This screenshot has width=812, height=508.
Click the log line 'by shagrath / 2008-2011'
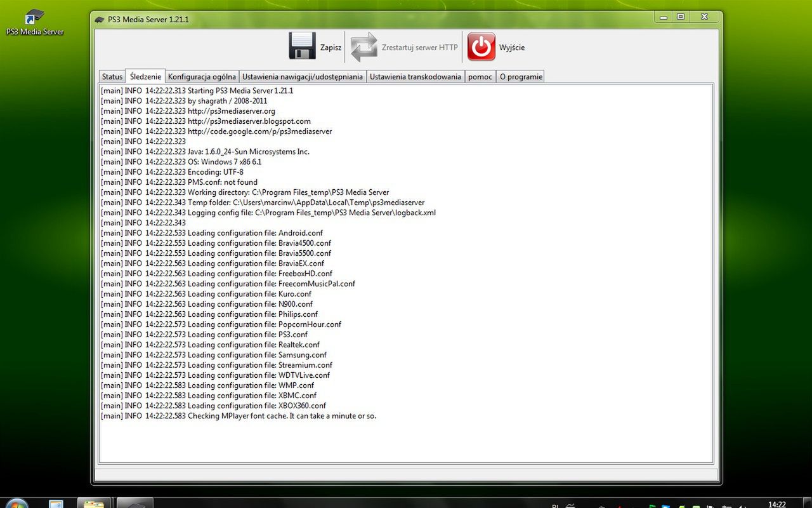click(184, 101)
